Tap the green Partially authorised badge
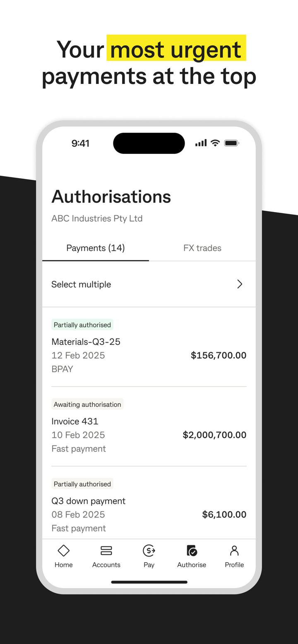Screen dimensions: 298x644 82,325
